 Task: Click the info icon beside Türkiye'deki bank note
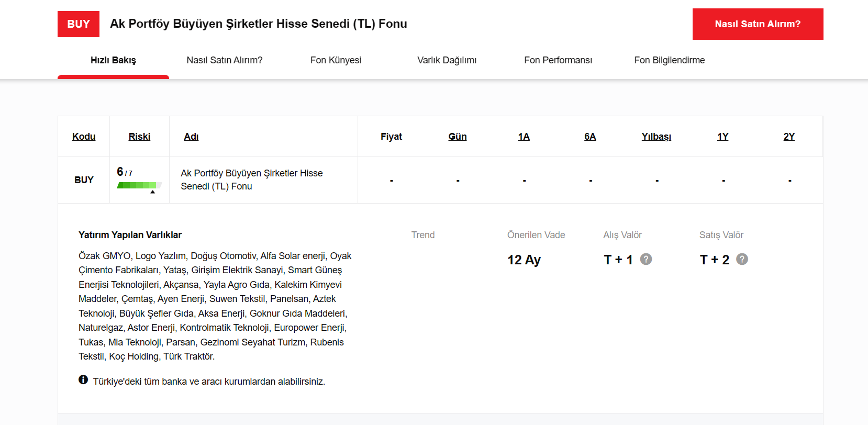pyautogui.click(x=83, y=379)
